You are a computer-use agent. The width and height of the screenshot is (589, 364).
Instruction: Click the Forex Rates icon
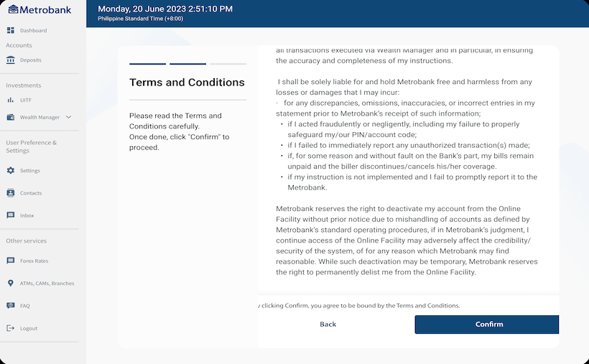(11, 261)
